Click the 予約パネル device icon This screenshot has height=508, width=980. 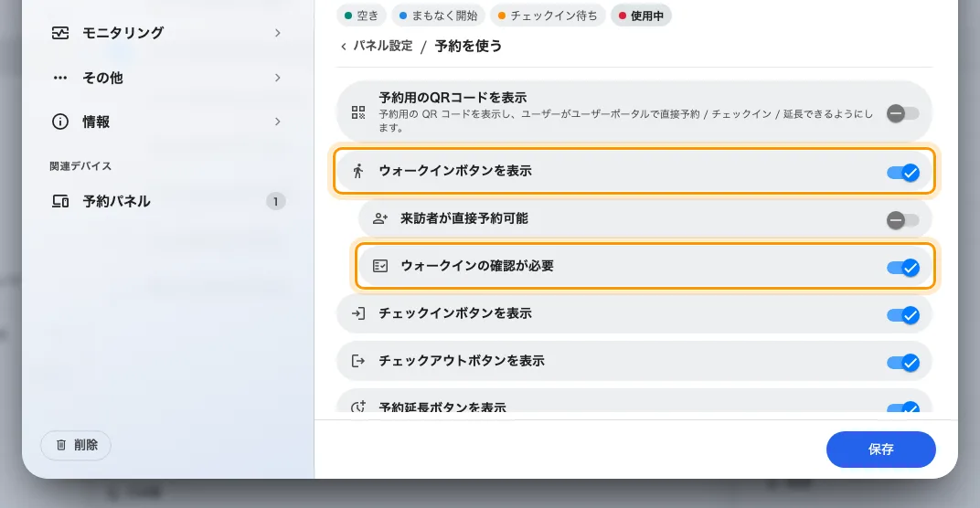click(x=60, y=201)
